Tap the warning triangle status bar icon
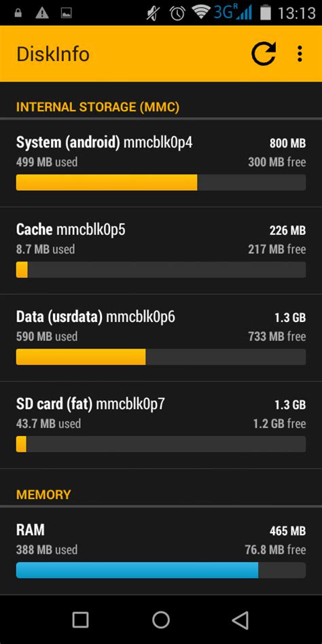322x644 pixels. coord(42,13)
